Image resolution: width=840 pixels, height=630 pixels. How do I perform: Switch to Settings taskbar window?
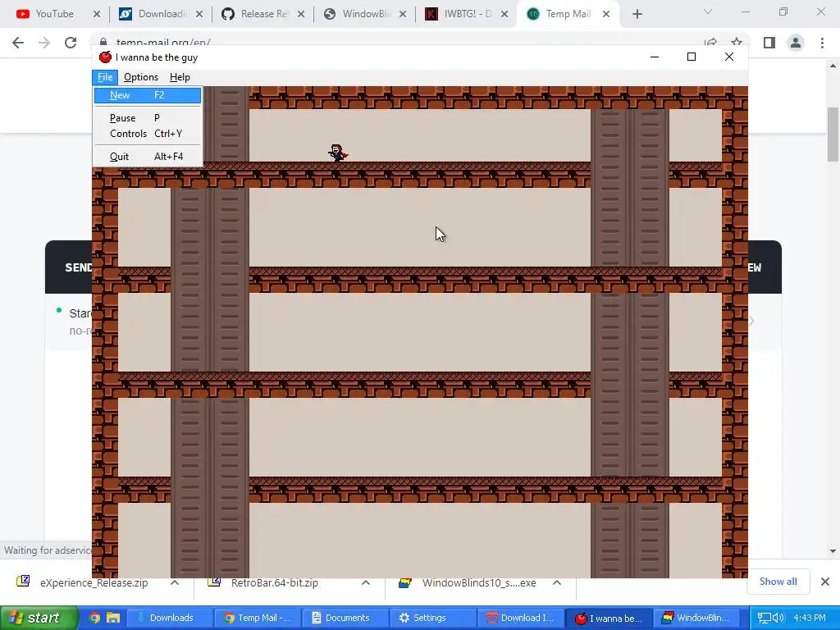point(434,618)
